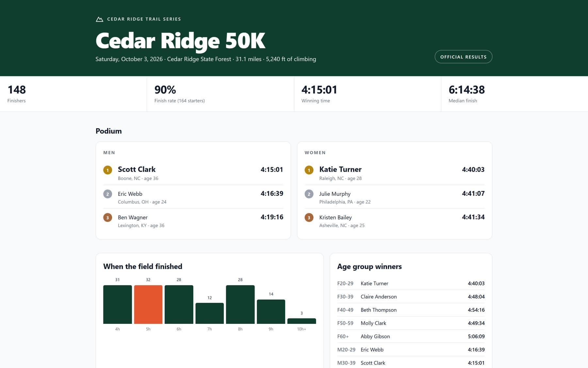Viewport: 588px width, 368px height.
Task: Click Katie Turner's name in women's podium
Action: click(340, 169)
